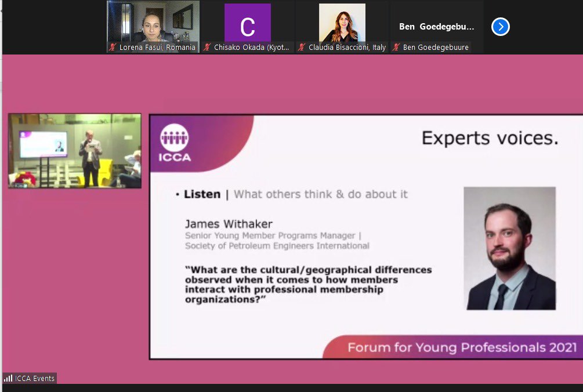
Task: Click the 'Experts voices.' slide title
Action: 490,138
